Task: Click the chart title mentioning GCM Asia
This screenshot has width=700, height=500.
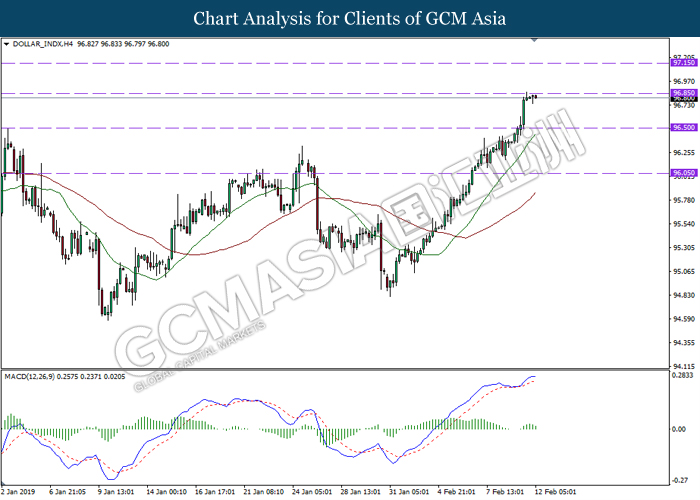Action: pos(350,18)
